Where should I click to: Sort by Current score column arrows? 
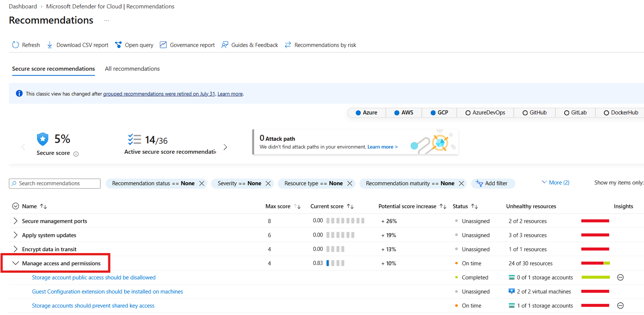(350, 206)
